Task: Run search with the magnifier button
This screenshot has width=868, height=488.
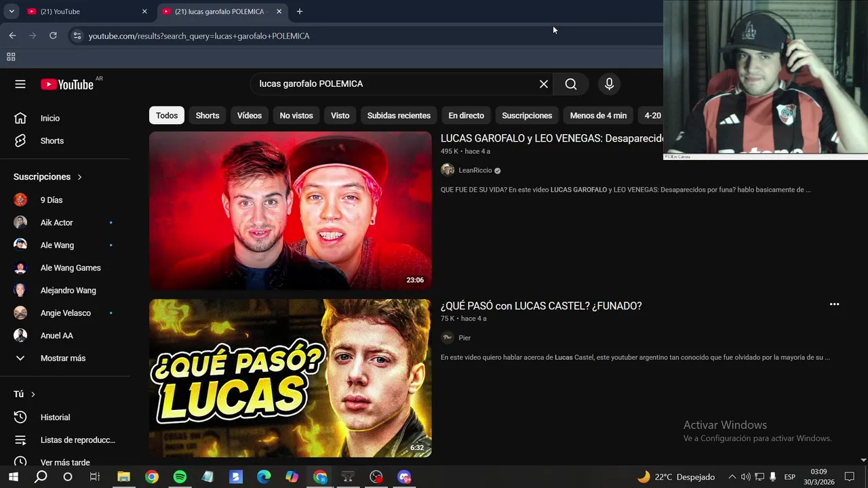Action: [571, 84]
